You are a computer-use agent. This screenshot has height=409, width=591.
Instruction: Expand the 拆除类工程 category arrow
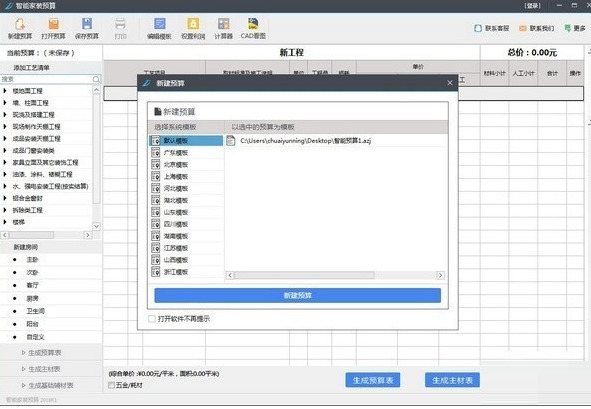point(5,210)
